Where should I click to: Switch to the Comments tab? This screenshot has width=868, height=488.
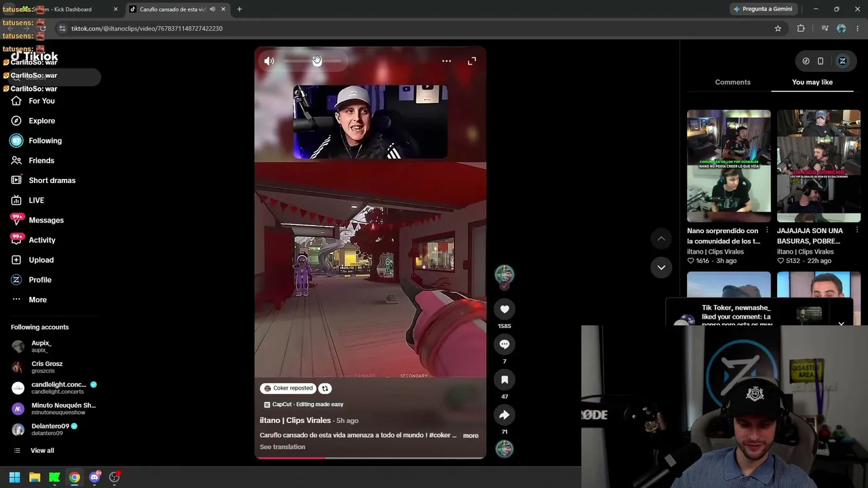click(732, 82)
